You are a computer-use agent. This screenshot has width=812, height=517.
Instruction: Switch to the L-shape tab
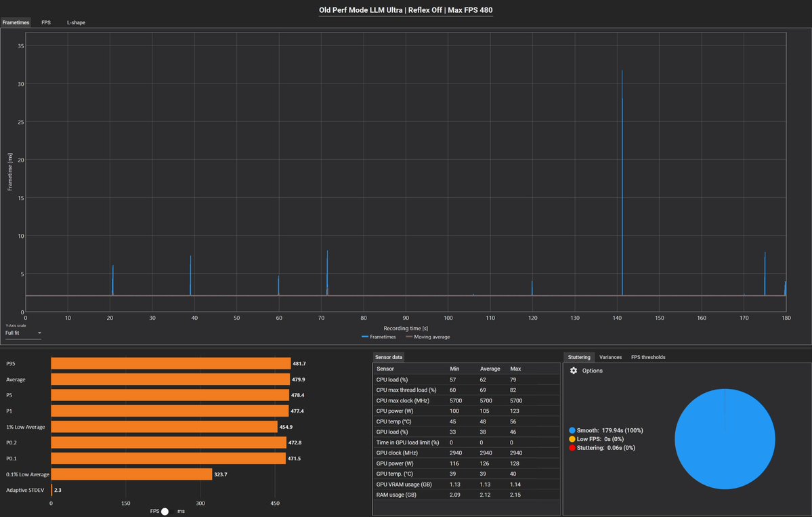pyautogui.click(x=76, y=22)
